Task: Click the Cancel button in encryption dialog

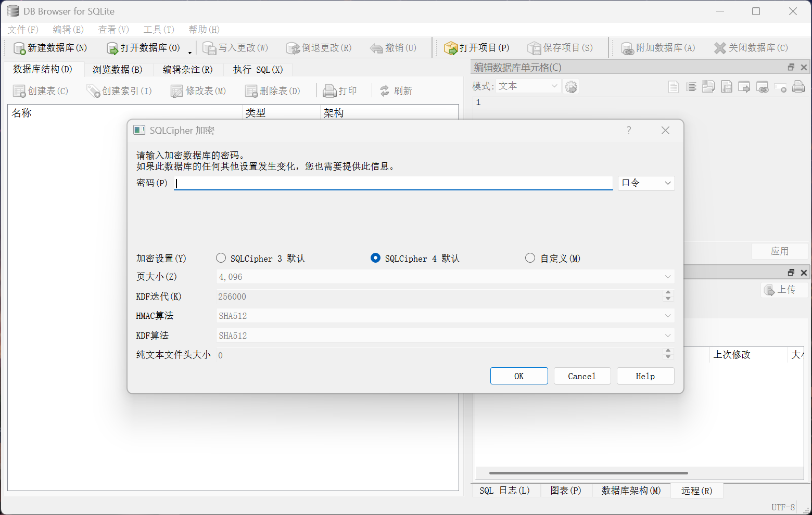Action: (582, 376)
